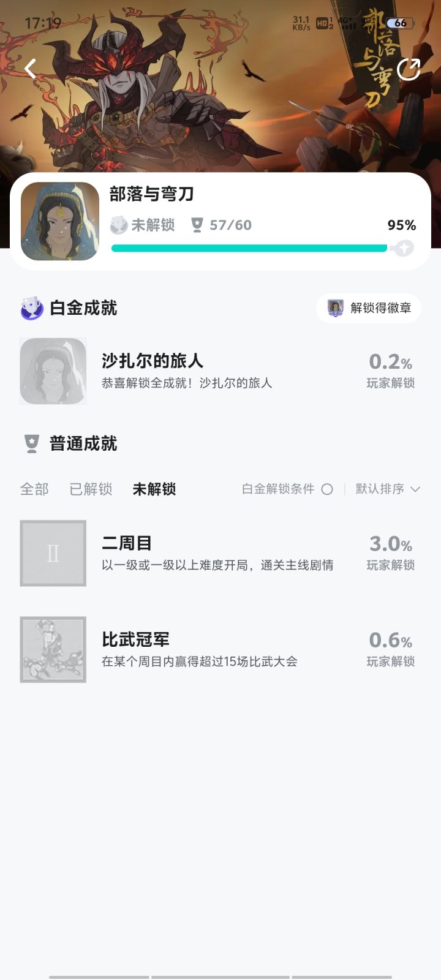Tap the 白金成就 purple trophy icon

(31, 308)
